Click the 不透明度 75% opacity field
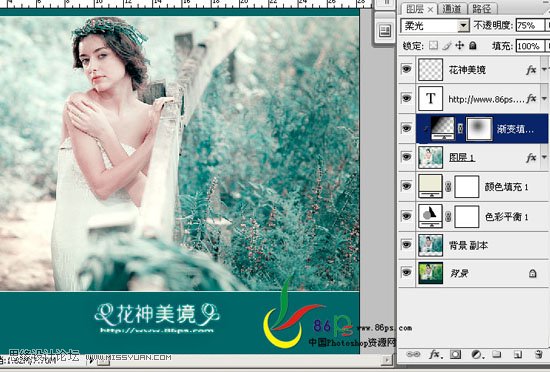Image resolution: width=550 pixels, height=372 pixels. (x=530, y=26)
